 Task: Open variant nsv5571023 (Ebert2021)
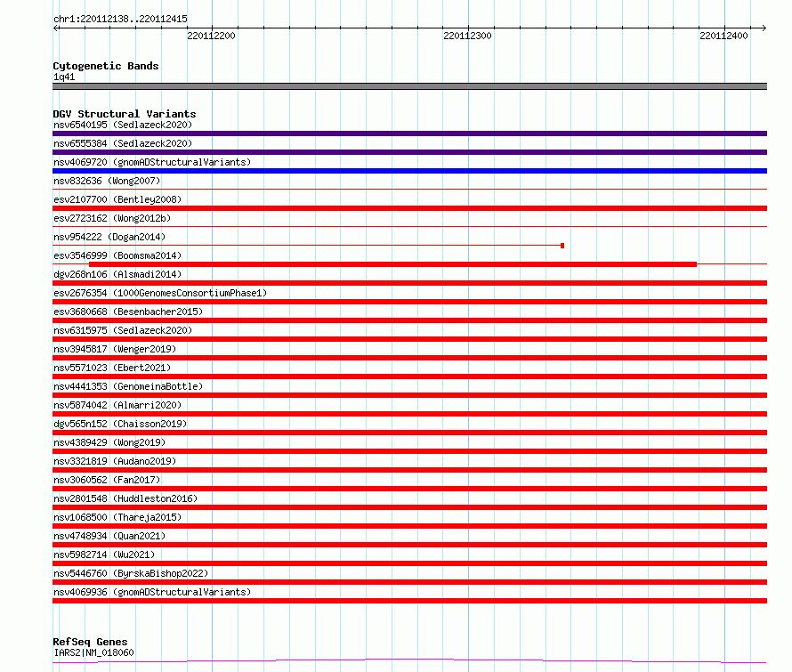tap(112, 368)
